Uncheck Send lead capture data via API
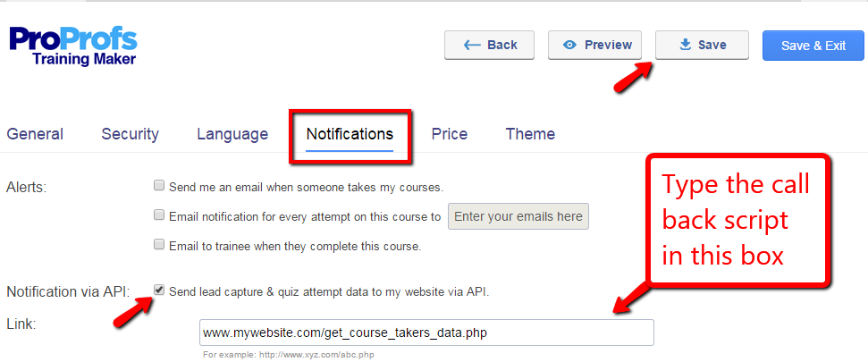 159,290
